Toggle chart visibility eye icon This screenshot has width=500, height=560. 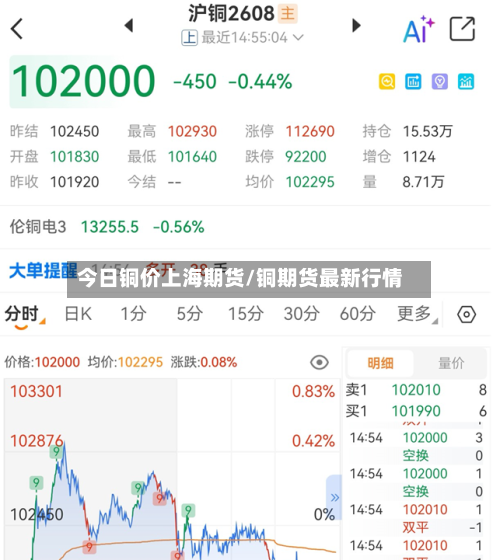319,362
